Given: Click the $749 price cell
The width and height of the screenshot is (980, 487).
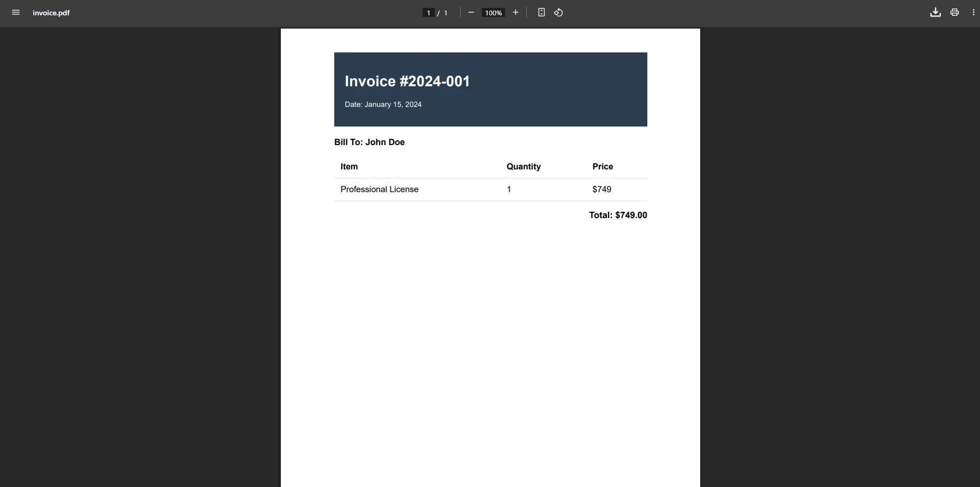Looking at the screenshot, I should click(602, 189).
